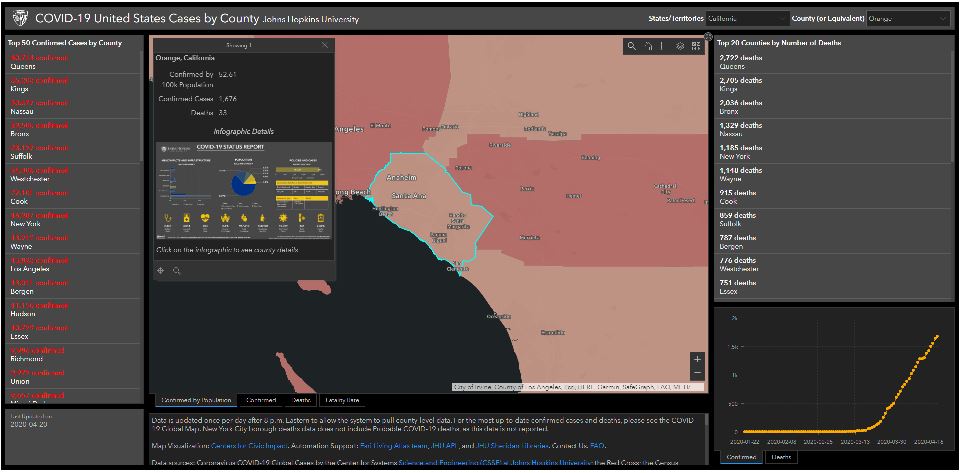The height and width of the screenshot is (473, 962).
Task: Switch to the Fatality Rate map tab
Action: click(342, 401)
